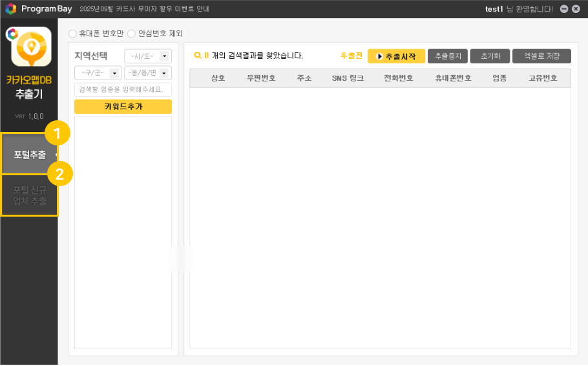Screen dimensions: 588x366
Task: Click the KakaoMap DB extractor app logo
Action: [29, 47]
